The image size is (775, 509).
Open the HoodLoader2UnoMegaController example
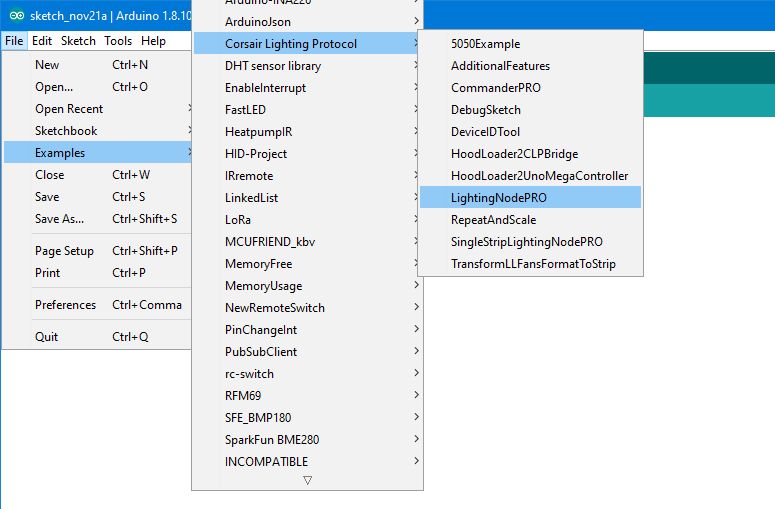[x=530, y=176]
